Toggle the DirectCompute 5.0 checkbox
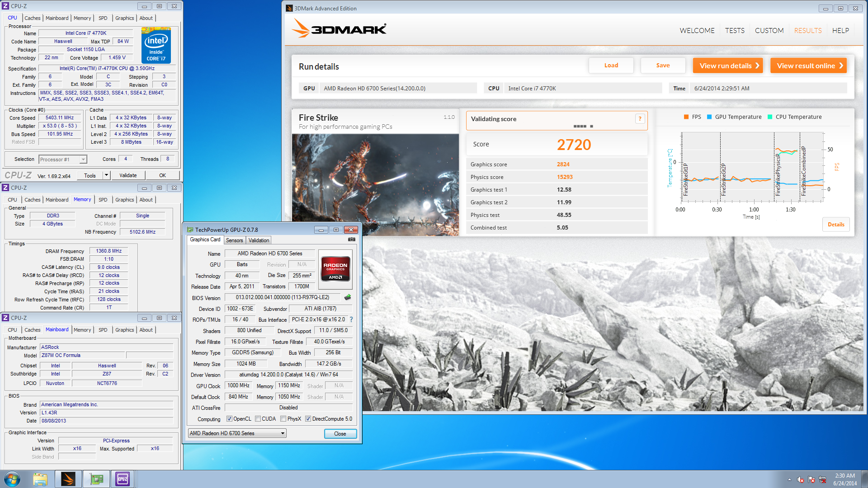Image resolution: width=868 pixels, height=488 pixels. (x=308, y=419)
